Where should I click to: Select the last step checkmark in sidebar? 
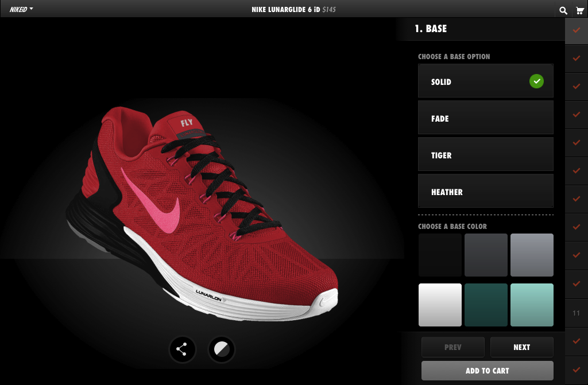click(x=577, y=369)
